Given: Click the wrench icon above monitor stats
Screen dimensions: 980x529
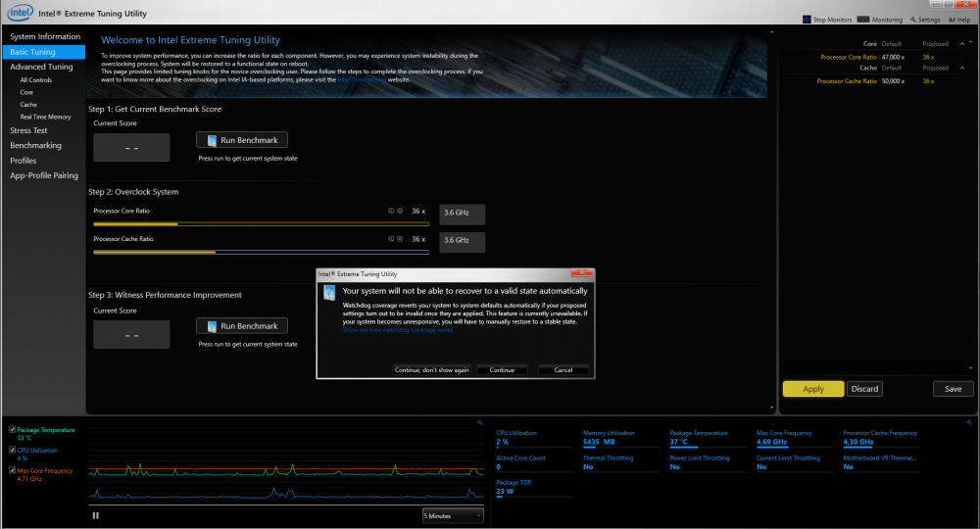Looking at the screenshot, I should (969, 422).
